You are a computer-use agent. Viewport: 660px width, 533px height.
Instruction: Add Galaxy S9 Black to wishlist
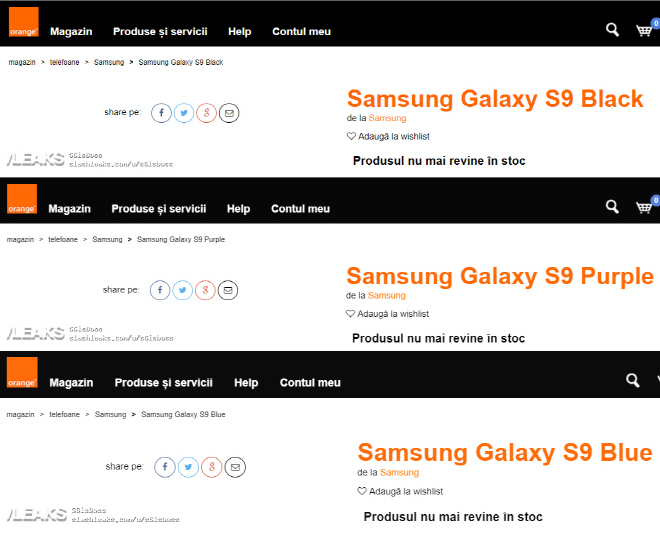coord(388,136)
